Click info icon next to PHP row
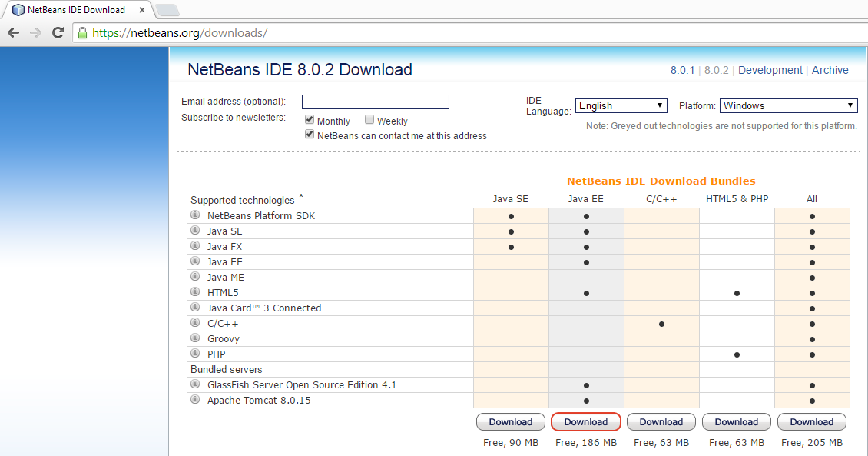The image size is (868, 456). pos(195,353)
